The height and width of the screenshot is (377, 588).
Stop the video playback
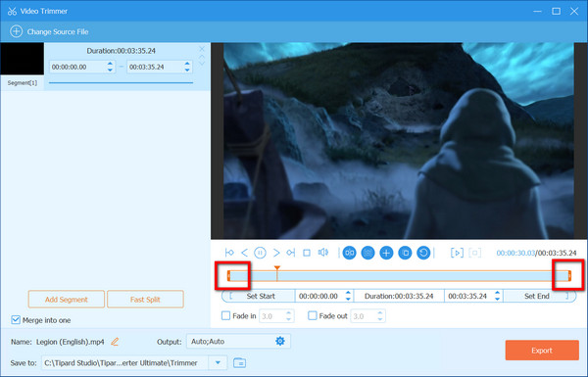(x=307, y=253)
